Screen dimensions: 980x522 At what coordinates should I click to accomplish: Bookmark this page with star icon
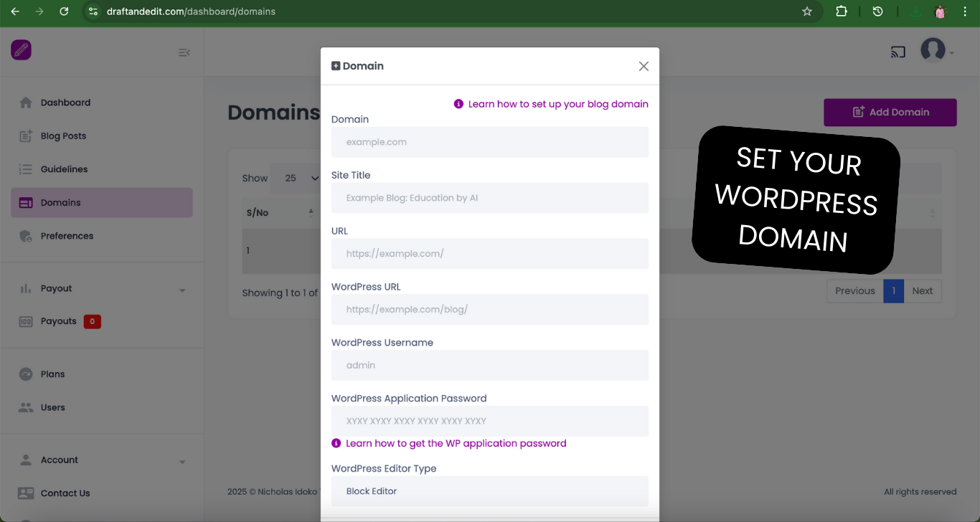(807, 11)
